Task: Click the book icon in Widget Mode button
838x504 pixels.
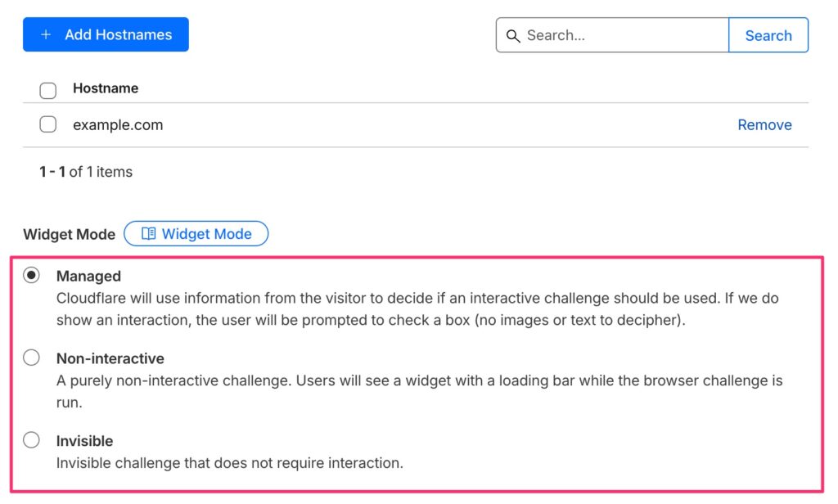Action: coord(148,234)
